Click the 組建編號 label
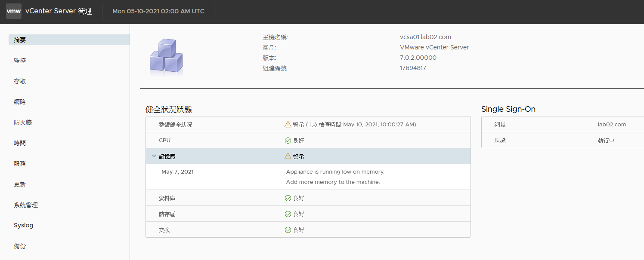This screenshot has width=644, height=260. point(275,68)
